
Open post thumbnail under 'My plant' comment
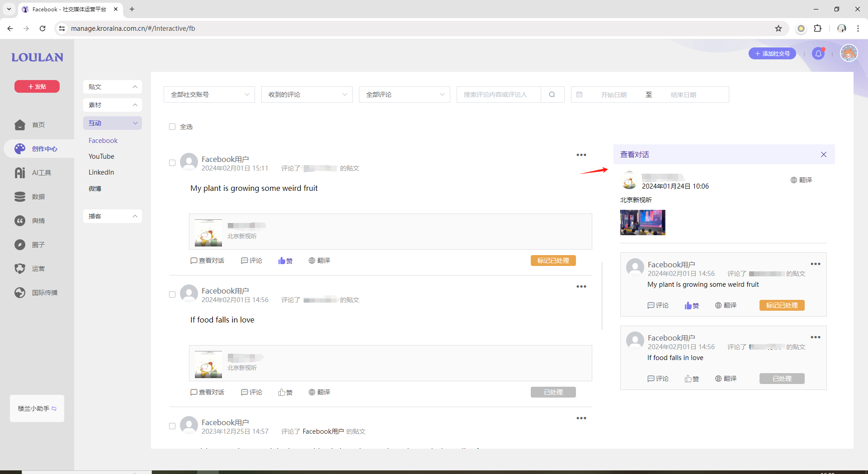(208, 233)
